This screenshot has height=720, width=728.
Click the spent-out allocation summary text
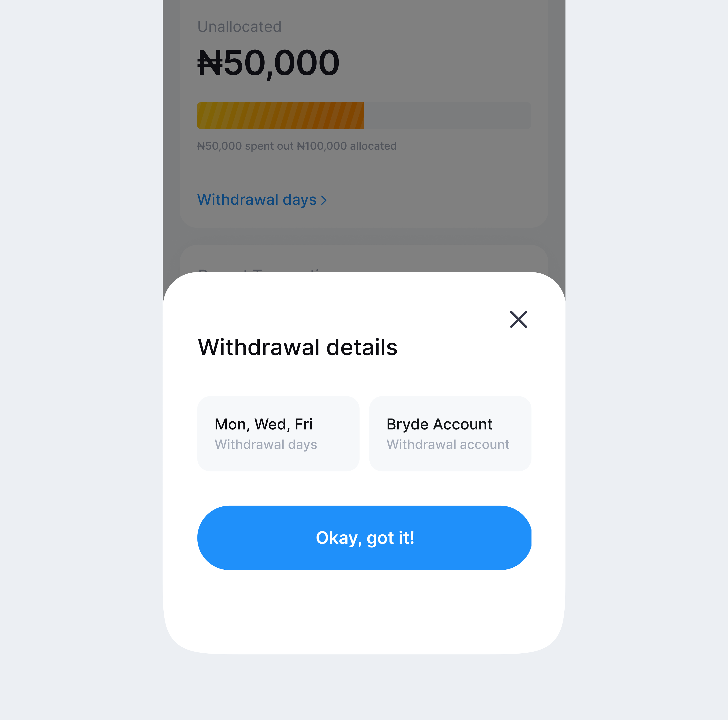[x=297, y=146]
